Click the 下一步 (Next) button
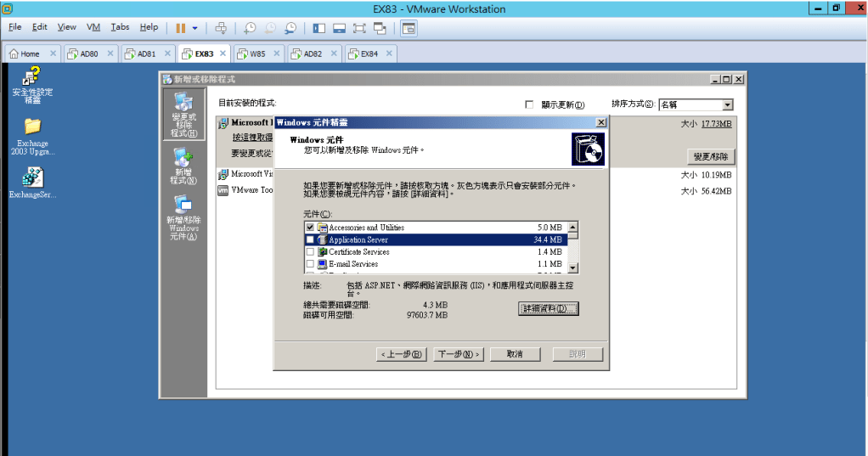The height and width of the screenshot is (456, 868). [458, 354]
